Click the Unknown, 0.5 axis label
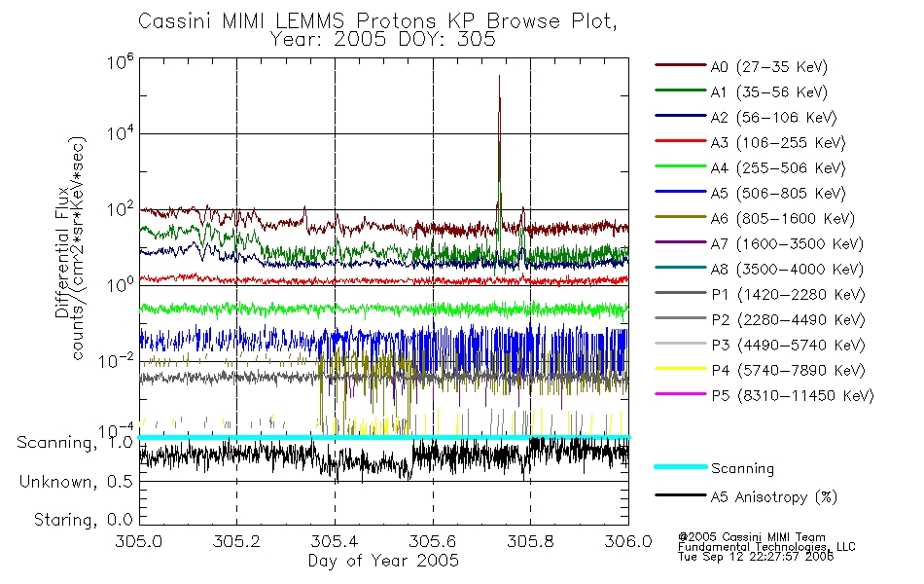 [76, 482]
